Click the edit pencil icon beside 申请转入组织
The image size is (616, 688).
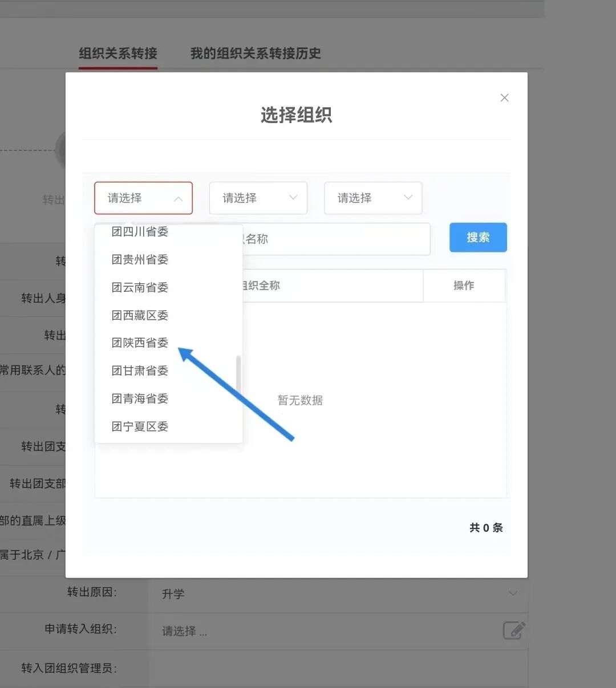tap(513, 630)
